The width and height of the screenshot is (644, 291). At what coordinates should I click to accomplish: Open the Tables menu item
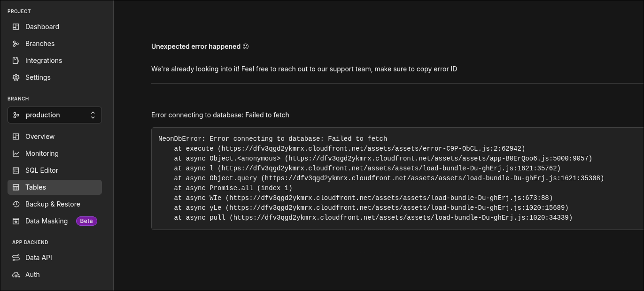[36, 187]
